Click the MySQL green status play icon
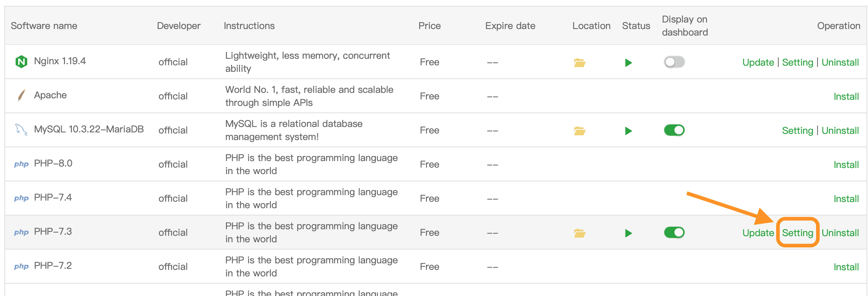This screenshot has height=296, width=868. point(628,131)
